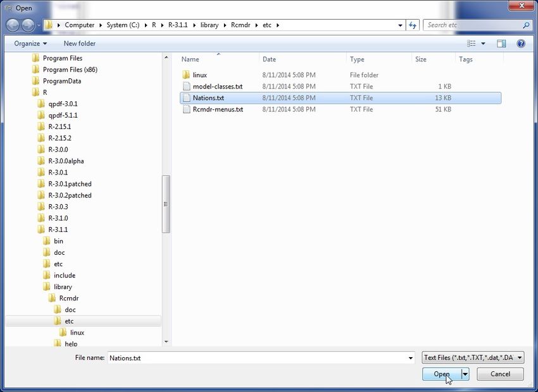Open the view options dropdown arrow
The height and width of the screenshot is (392, 538).
(x=483, y=44)
